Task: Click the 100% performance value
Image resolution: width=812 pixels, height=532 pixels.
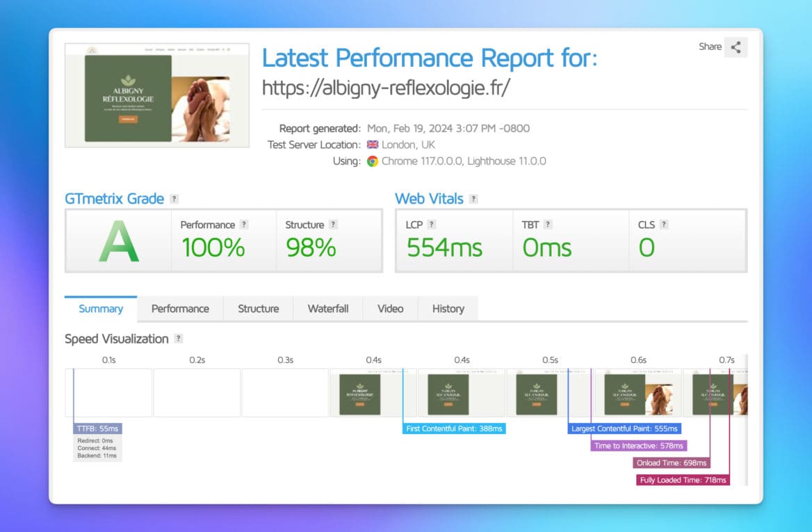Action: coord(213,248)
